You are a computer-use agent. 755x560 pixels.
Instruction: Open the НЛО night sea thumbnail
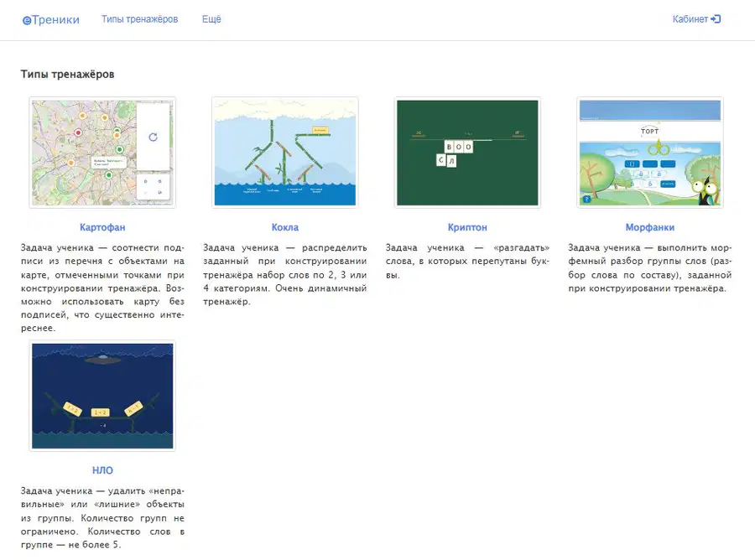102,396
